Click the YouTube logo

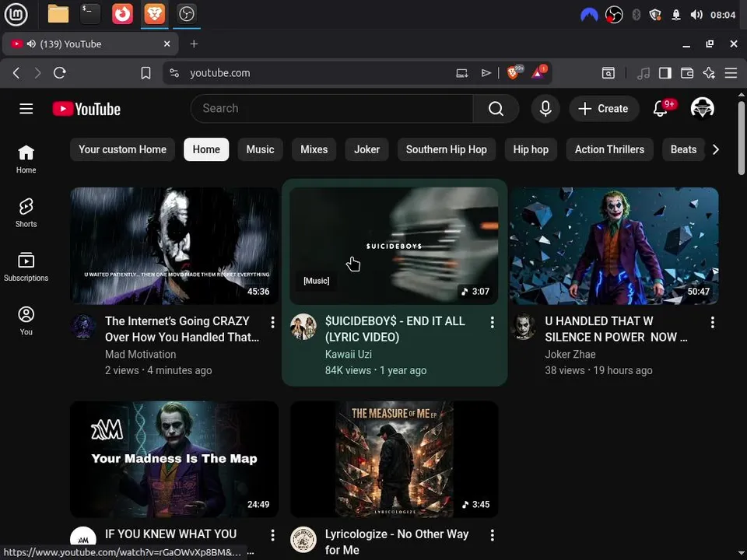[x=86, y=109]
